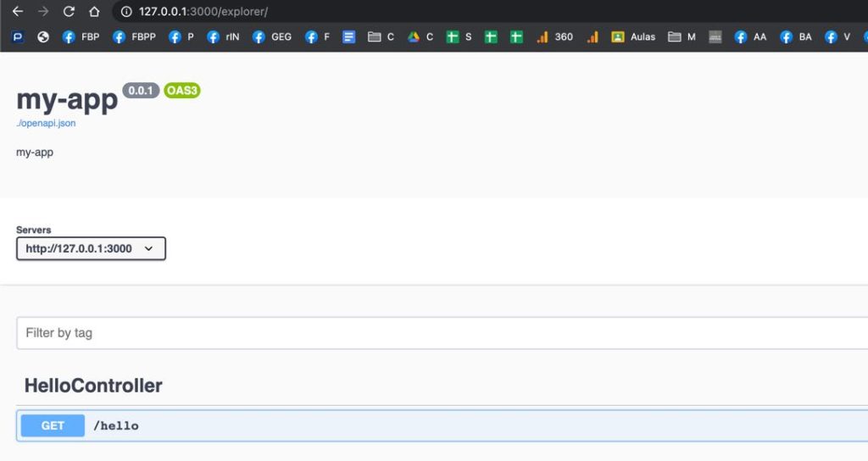Go to the browser home icon
Screen dimensions: 868x461
click(x=94, y=12)
